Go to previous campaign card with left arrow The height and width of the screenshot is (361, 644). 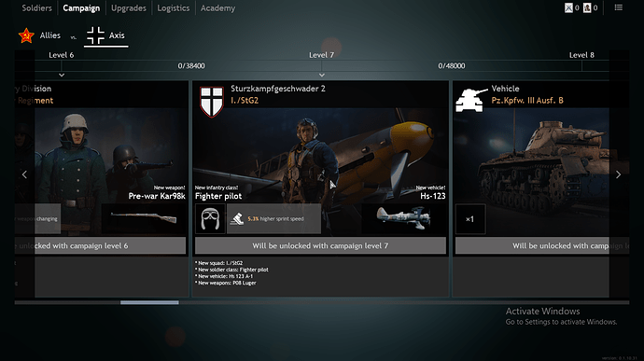[24, 174]
